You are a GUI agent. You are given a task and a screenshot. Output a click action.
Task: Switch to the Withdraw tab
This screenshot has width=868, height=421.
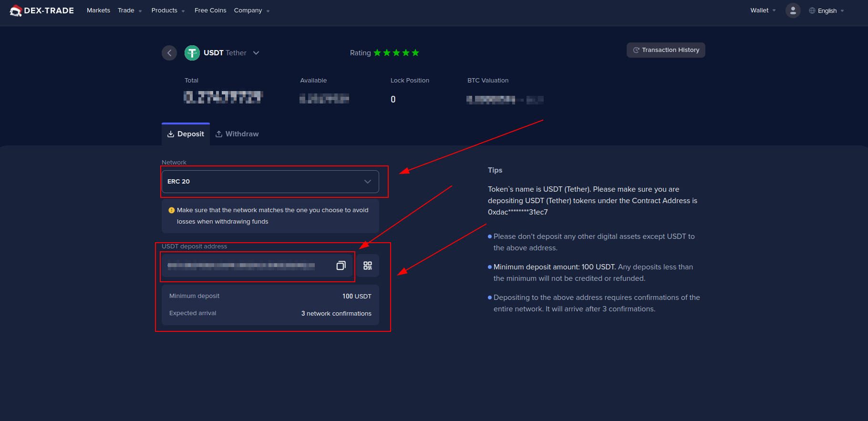237,134
